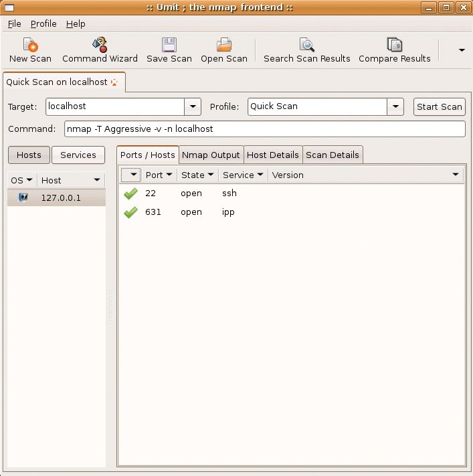Click the Version column header
473x476 pixels.
tap(365, 175)
